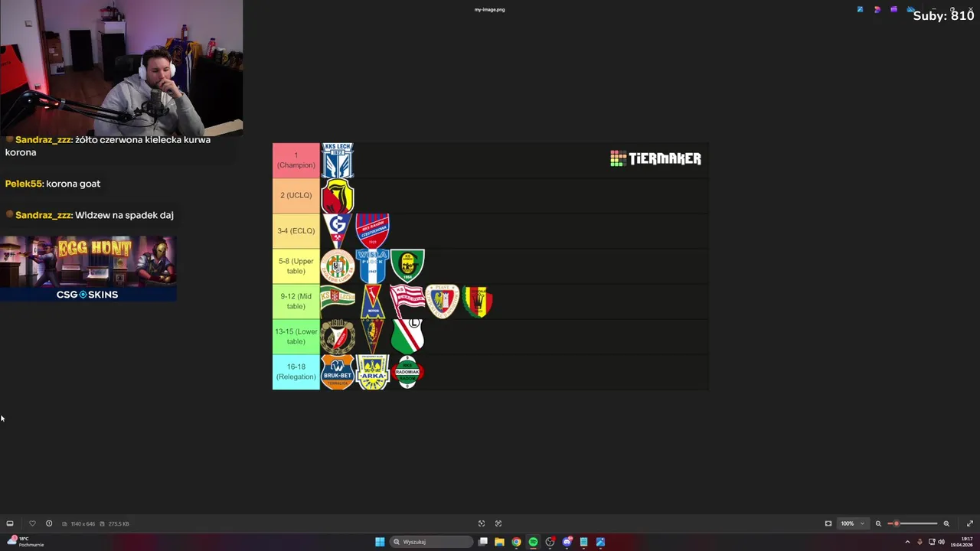980x551 pixels.
Task: Open the Windows Start button
Action: (x=380, y=542)
